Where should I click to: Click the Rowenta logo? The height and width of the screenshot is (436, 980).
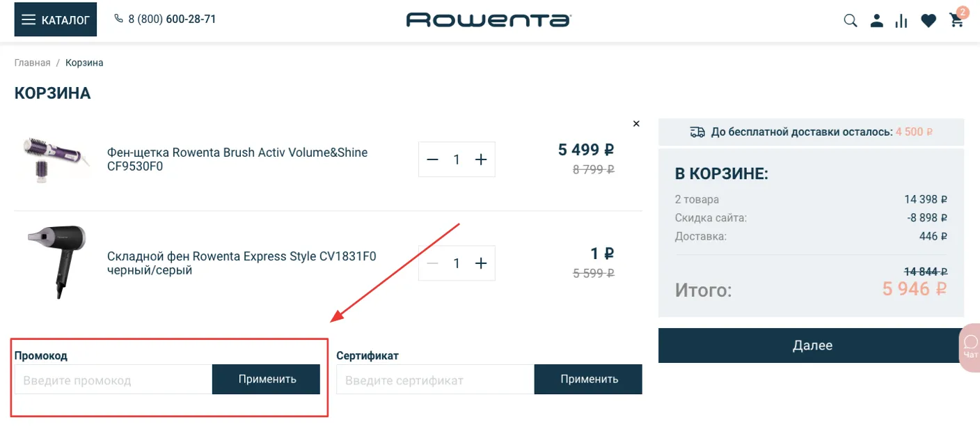point(489,20)
